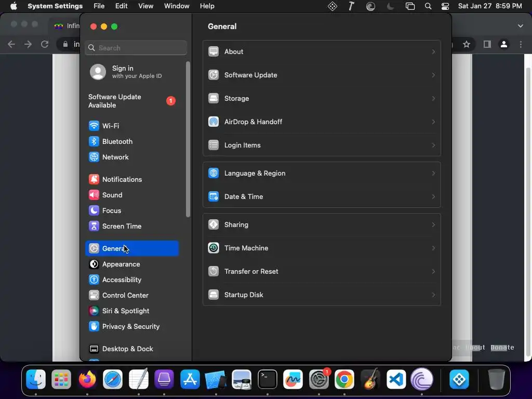
Task: Open Desktop & Dock settings
Action: tap(132, 349)
